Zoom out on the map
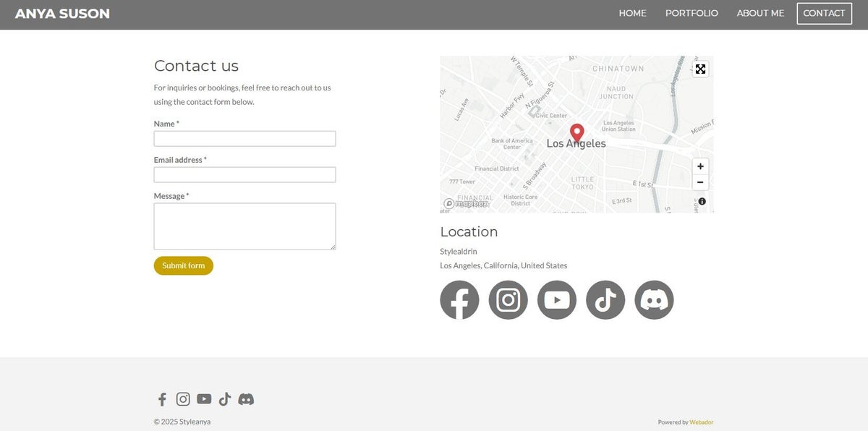Image resolution: width=868 pixels, height=431 pixels. pyautogui.click(x=699, y=182)
